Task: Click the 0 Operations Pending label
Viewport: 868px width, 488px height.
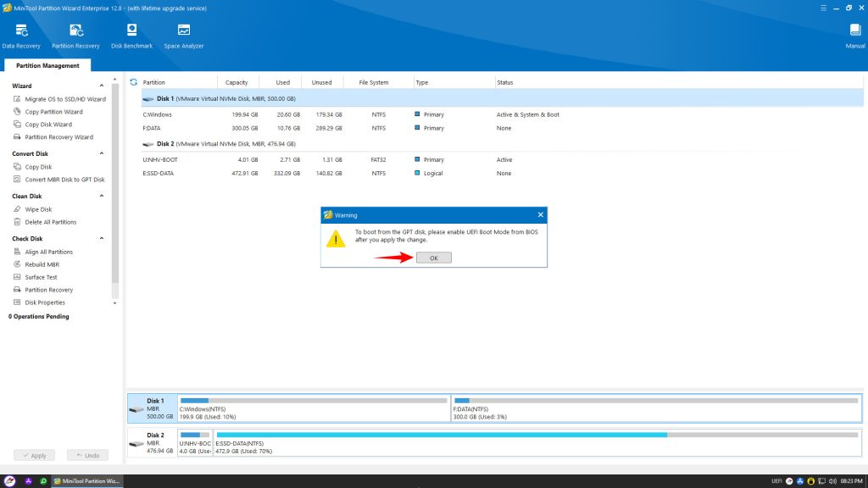Action: (x=39, y=317)
